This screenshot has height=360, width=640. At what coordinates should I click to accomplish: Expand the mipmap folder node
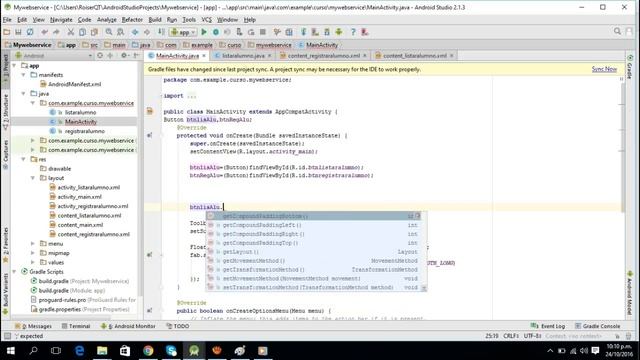pos(33,253)
